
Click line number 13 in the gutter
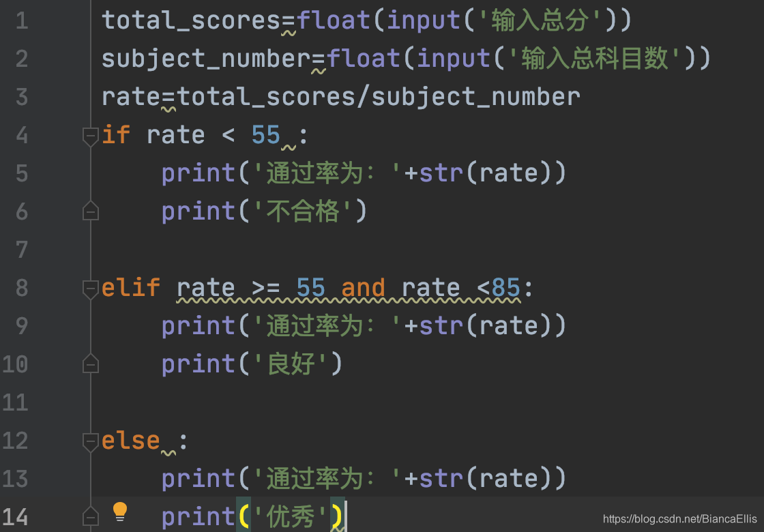[15, 479]
